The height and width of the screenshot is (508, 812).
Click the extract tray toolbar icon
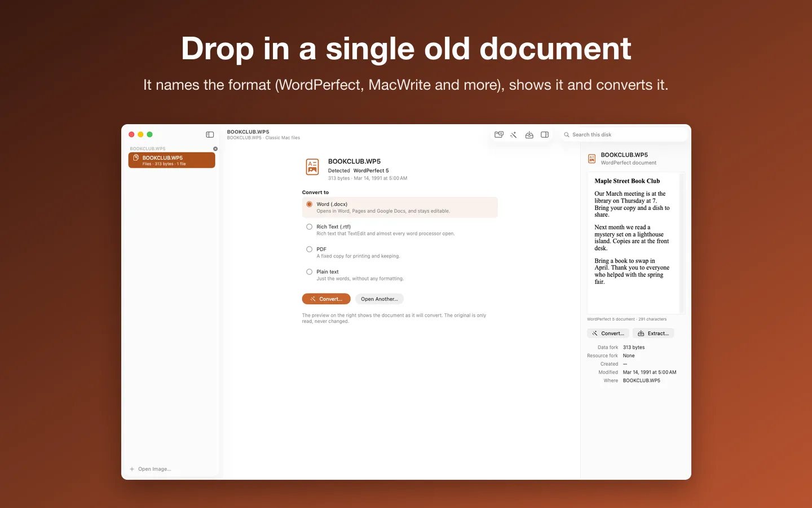pos(529,135)
